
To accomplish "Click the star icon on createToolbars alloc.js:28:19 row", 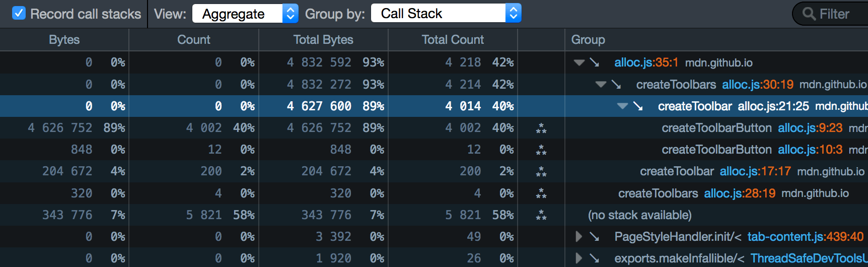I will [541, 193].
